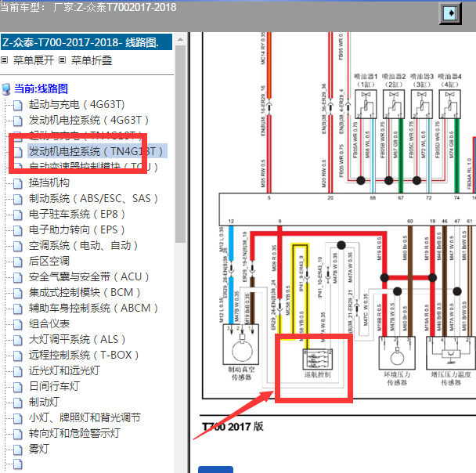Image resolution: width=476 pixels, height=473 pixels.
Task: Open the 雾灯 diagram
Action: (x=39, y=449)
